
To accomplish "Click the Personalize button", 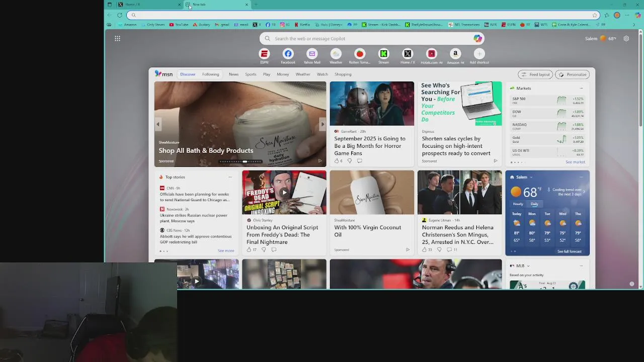I will coord(573,74).
